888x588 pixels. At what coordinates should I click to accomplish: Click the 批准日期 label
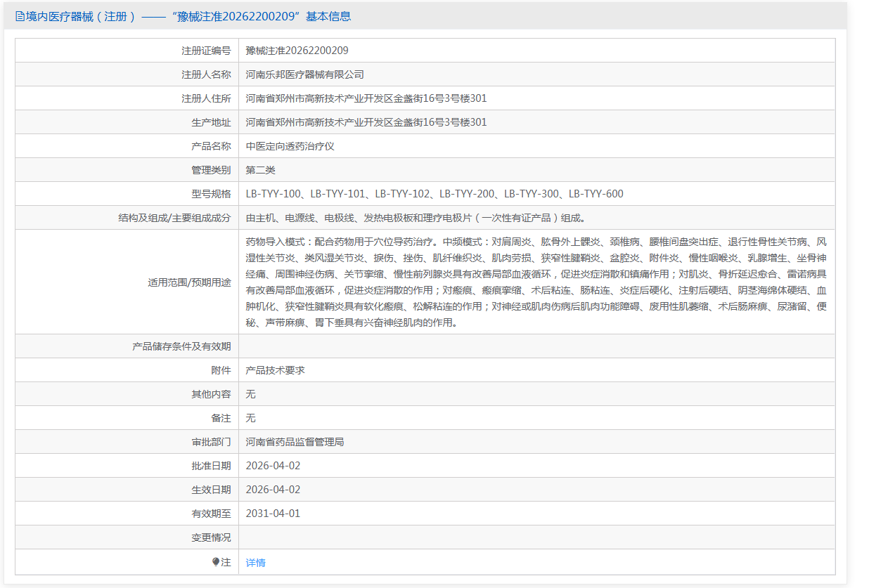pyautogui.click(x=211, y=466)
